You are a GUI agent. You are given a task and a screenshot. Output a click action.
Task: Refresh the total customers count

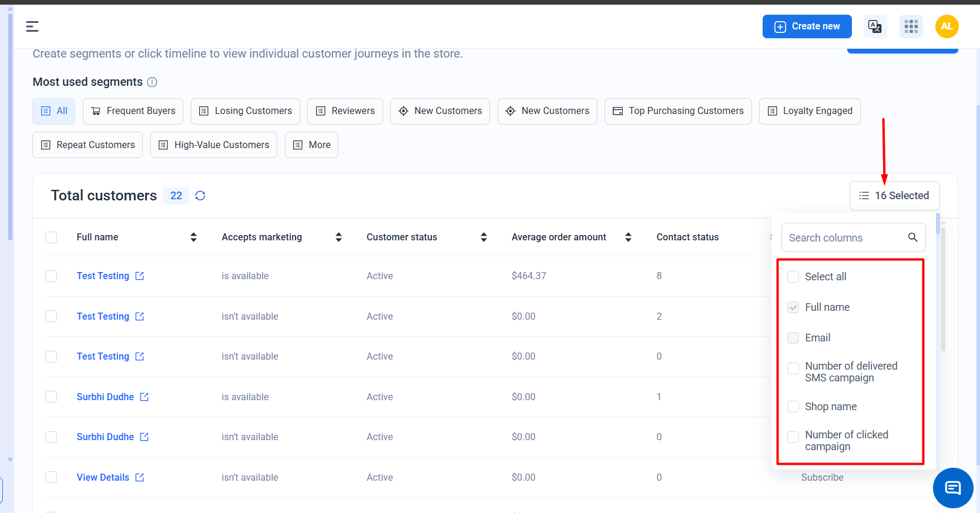point(200,196)
